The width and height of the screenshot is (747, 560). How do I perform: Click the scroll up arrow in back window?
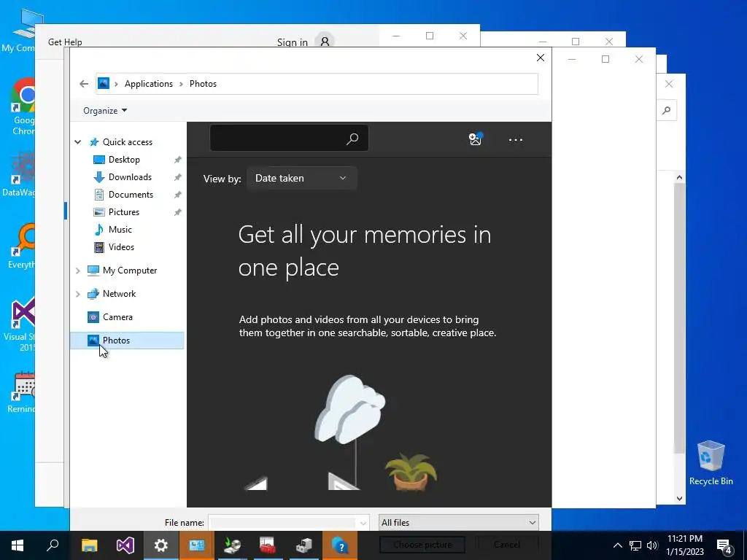point(679,178)
